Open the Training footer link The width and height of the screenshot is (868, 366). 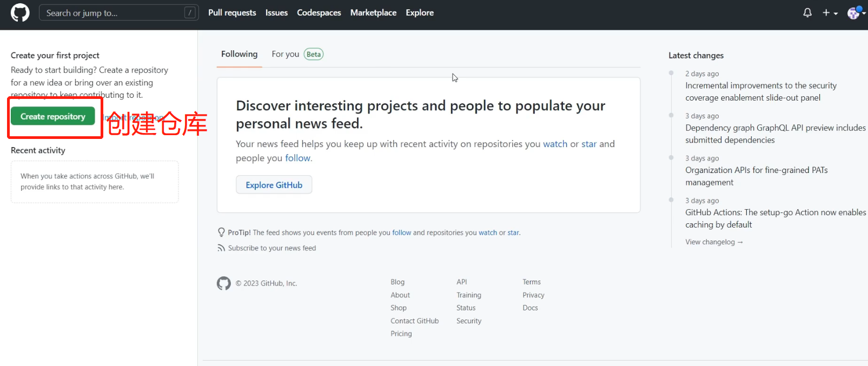469,295
